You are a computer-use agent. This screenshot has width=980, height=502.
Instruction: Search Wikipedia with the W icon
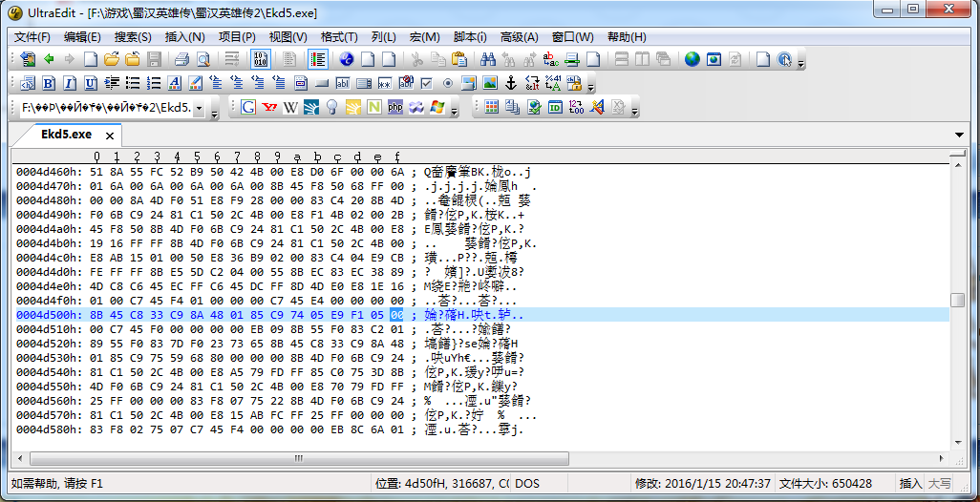coord(290,108)
